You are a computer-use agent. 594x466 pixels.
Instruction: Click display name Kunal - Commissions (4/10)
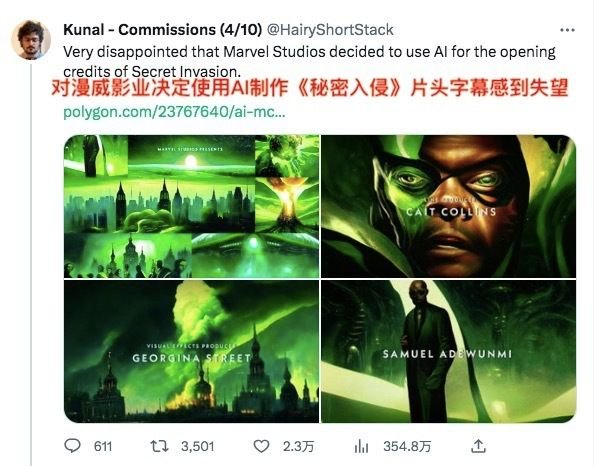point(163,30)
